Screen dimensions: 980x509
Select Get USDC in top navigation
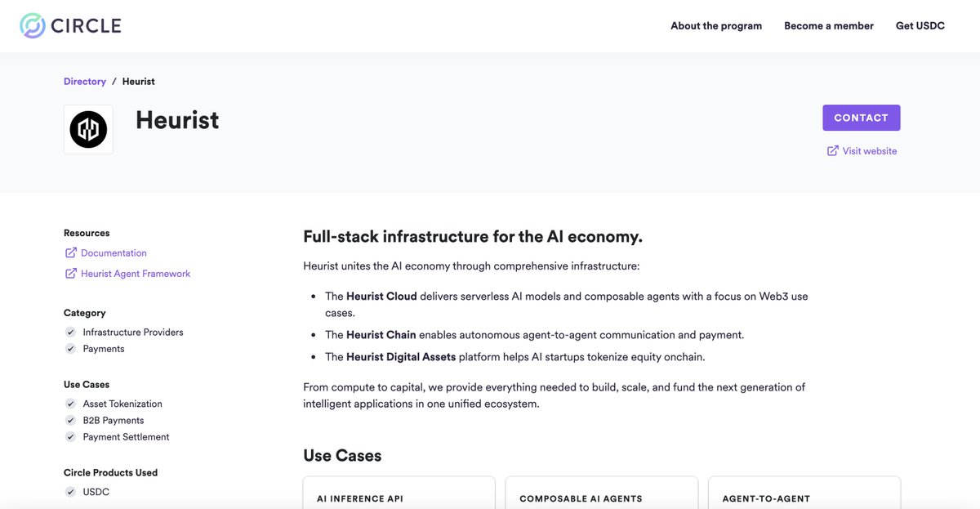coord(920,26)
